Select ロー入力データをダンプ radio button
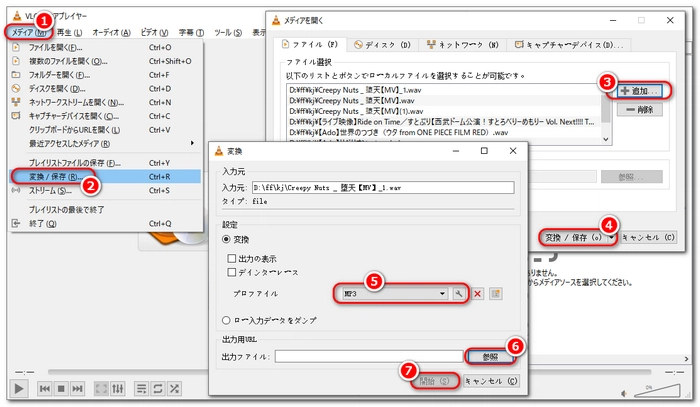Screen dimensions: 700x407 click(226, 319)
